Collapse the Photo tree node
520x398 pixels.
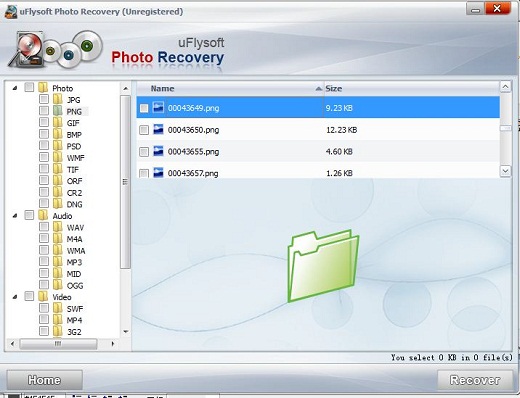coord(15,88)
